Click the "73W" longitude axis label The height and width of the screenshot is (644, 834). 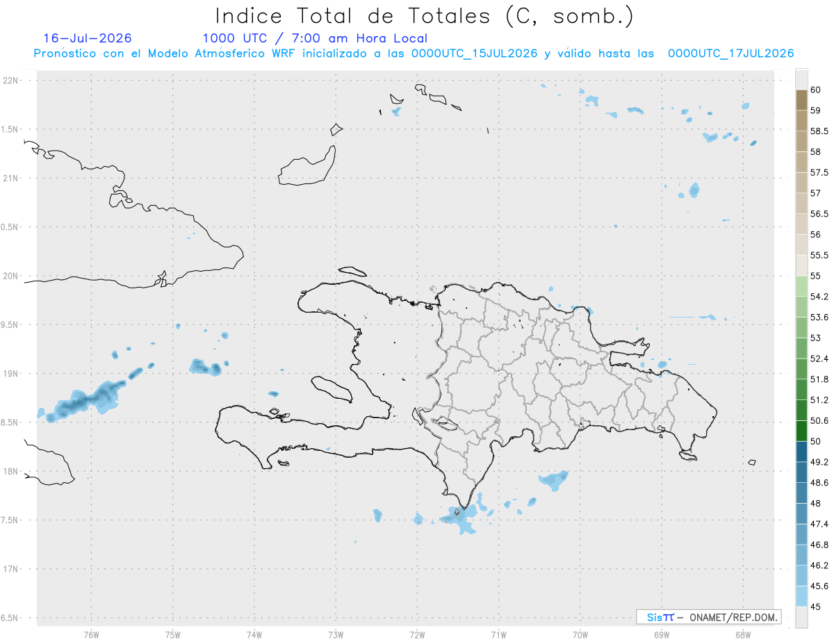tap(336, 635)
